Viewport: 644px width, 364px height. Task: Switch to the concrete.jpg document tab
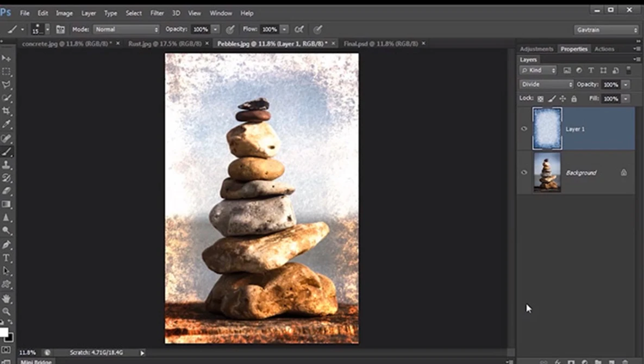pyautogui.click(x=66, y=43)
